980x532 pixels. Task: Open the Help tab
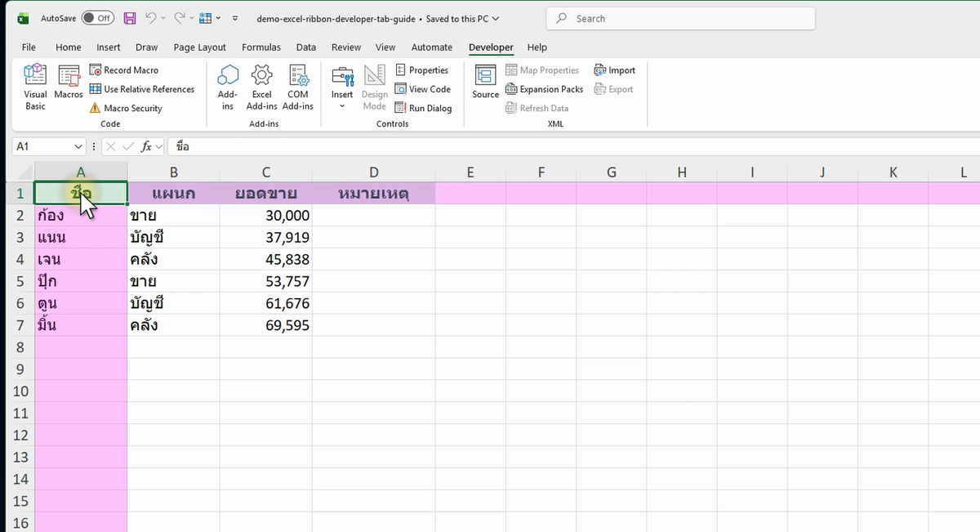click(537, 47)
